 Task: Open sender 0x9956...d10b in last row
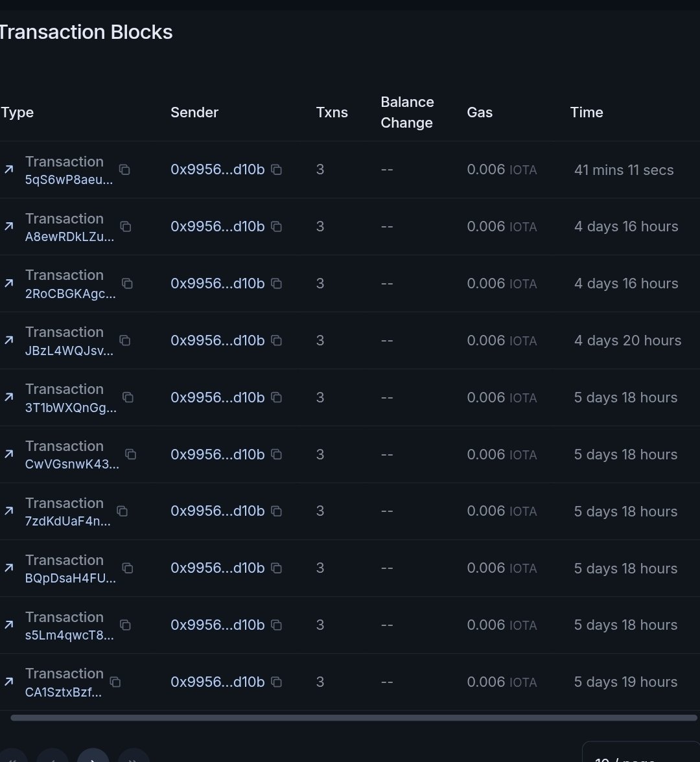tap(217, 682)
